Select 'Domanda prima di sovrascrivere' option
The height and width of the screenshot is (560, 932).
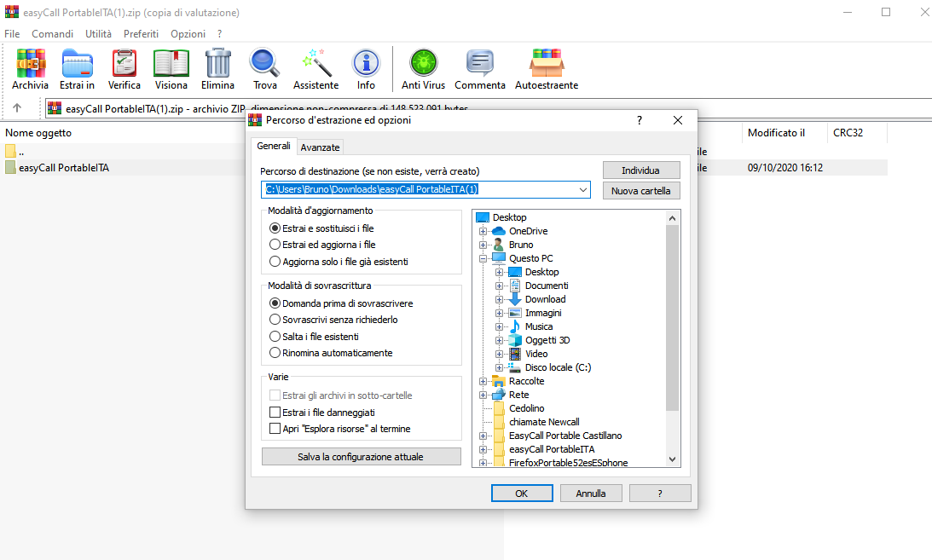[275, 303]
